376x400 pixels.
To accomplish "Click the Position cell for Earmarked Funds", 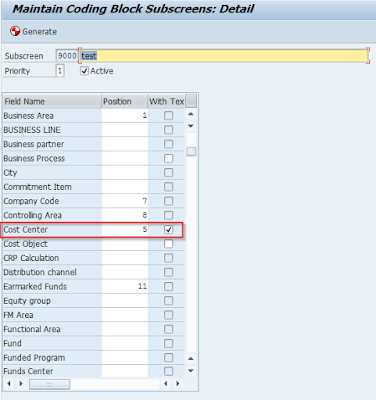I will click(x=125, y=286).
